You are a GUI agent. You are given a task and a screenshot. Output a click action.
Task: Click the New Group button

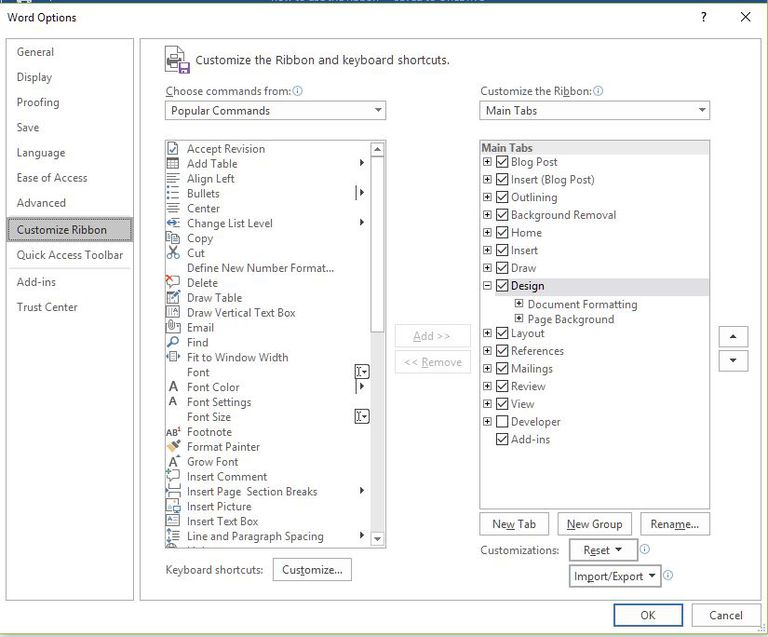pyautogui.click(x=594, y=524)
